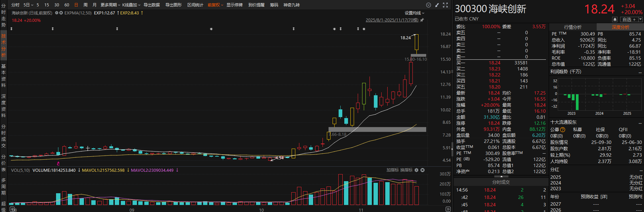Open volume indicator settings gear
644x212 pixels.
click(416, 170)
